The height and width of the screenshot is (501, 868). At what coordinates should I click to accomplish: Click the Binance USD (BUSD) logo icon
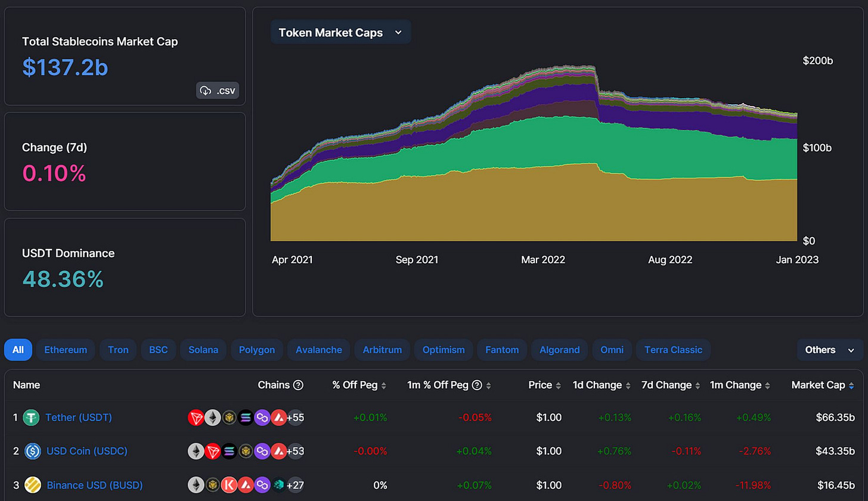[32, 485]
